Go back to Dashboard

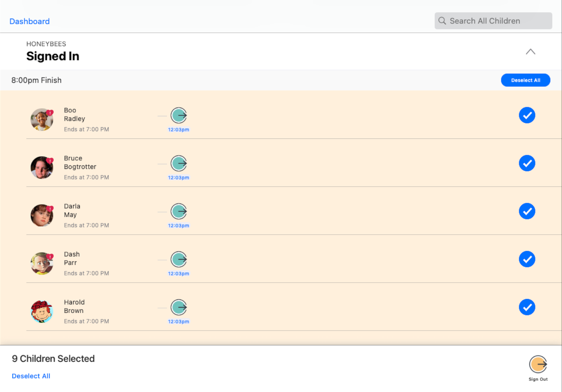pos(29,21)
